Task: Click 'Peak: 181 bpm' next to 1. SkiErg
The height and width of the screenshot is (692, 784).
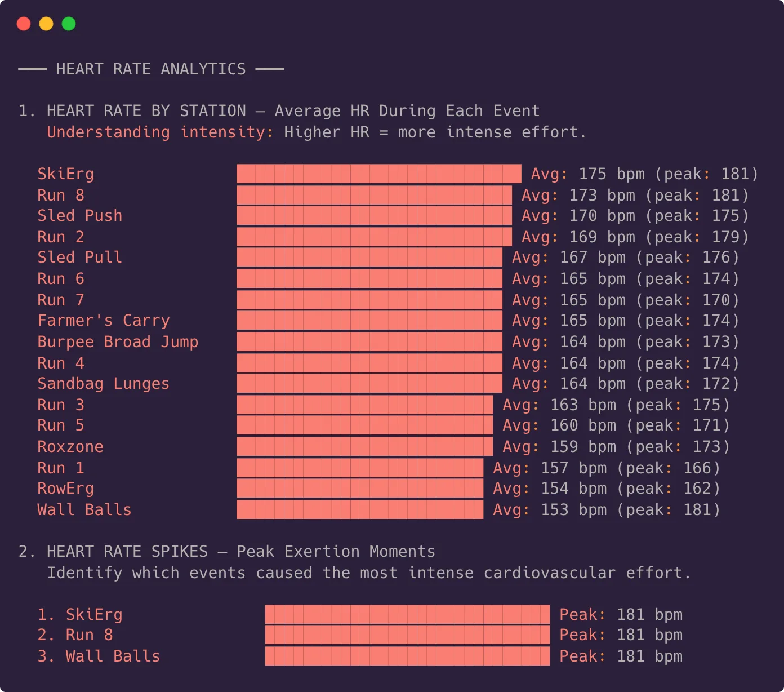Action: pos(621,615)
